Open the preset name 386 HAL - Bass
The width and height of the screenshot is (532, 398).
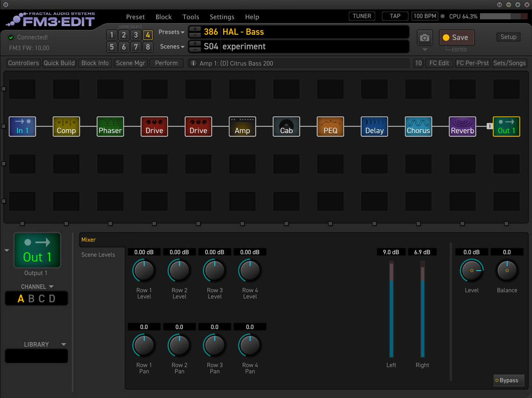coord(305,32)
